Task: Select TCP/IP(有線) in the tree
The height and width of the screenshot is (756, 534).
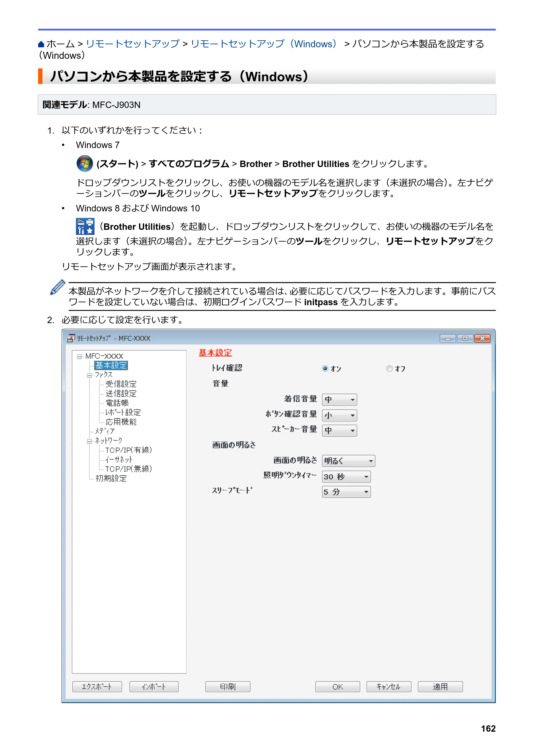Action: click(128, 450)
